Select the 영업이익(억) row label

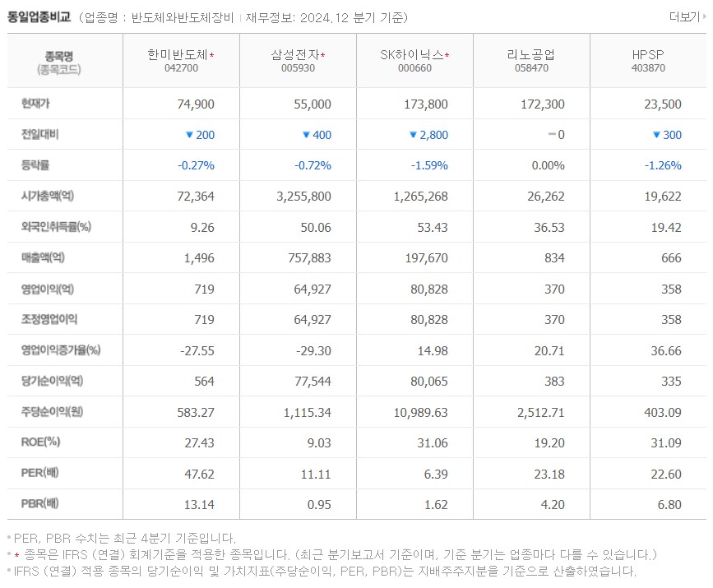tap(48, 289)
